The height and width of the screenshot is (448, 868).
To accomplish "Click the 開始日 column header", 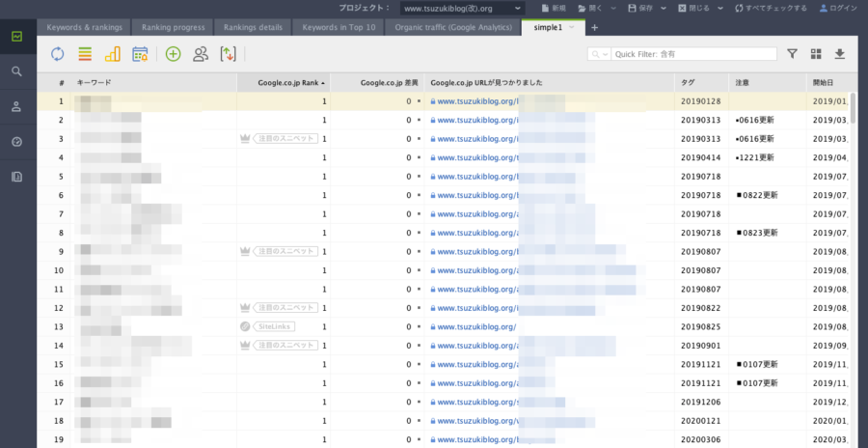I will [x=828, y=83].
